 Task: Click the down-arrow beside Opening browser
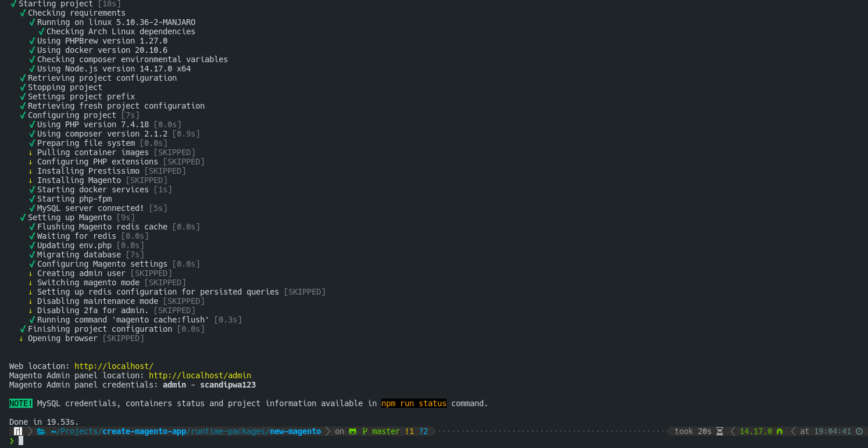21,338
